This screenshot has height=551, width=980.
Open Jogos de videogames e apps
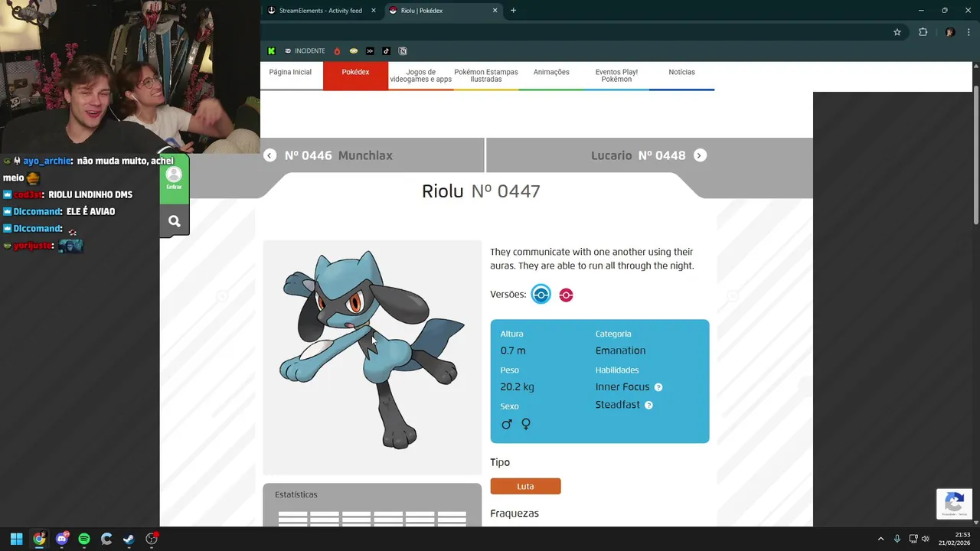pyautogui.click(x=420, y=76)
